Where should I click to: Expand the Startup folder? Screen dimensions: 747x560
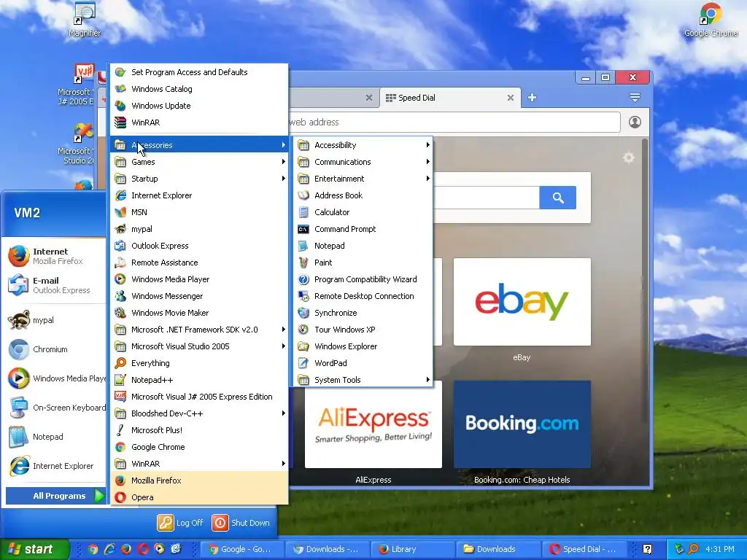(x=199, y=179)
